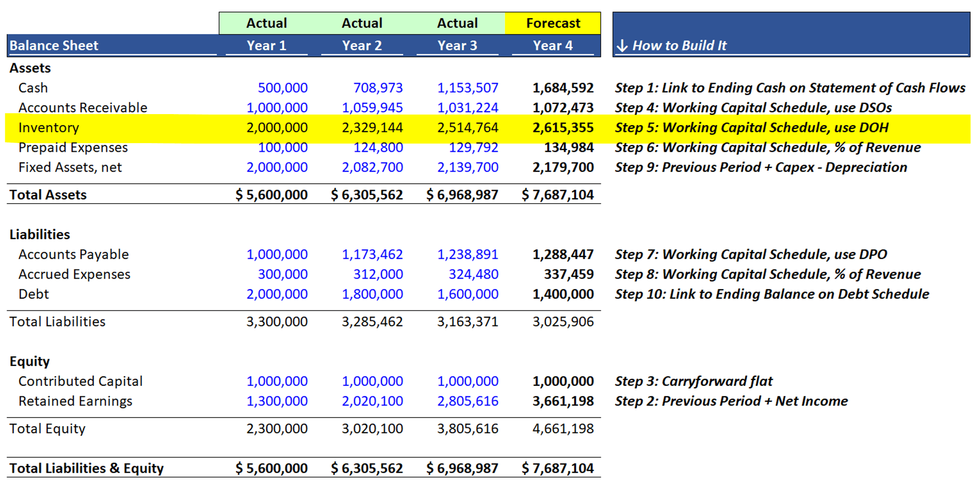This screenshot has width=980, height=485.
Task: Select Debt forecast value 1,400,000
Action: point(563,294)
